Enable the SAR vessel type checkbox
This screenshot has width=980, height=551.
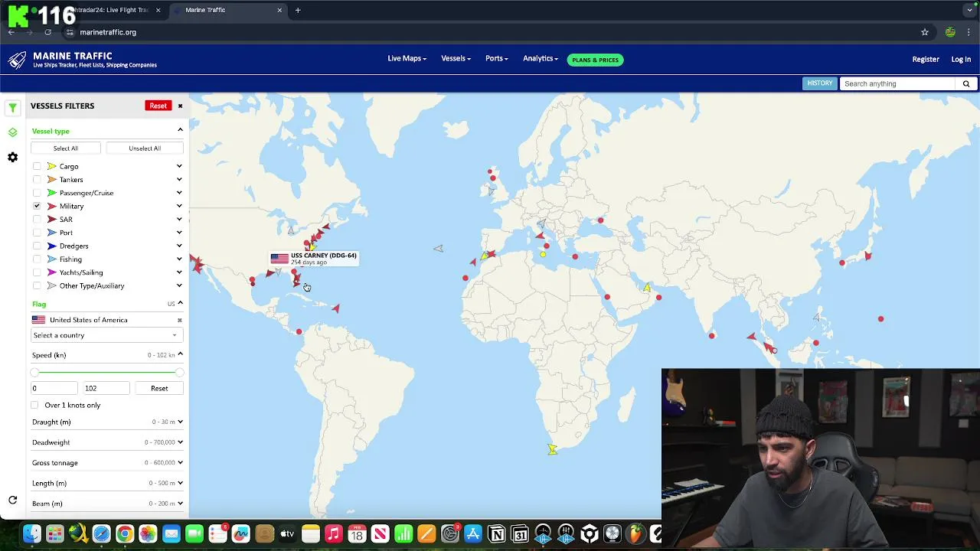pyautogui.click(x=37, y=219)
